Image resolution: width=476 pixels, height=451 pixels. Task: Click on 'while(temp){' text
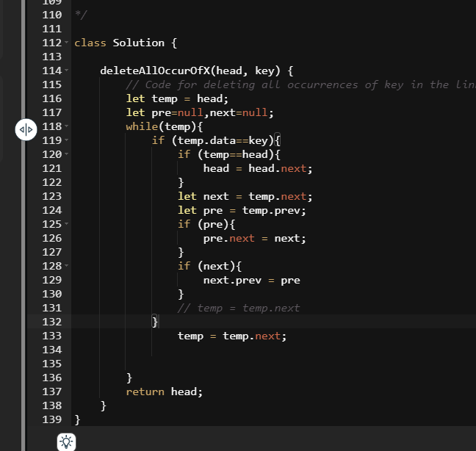point(165,126)
